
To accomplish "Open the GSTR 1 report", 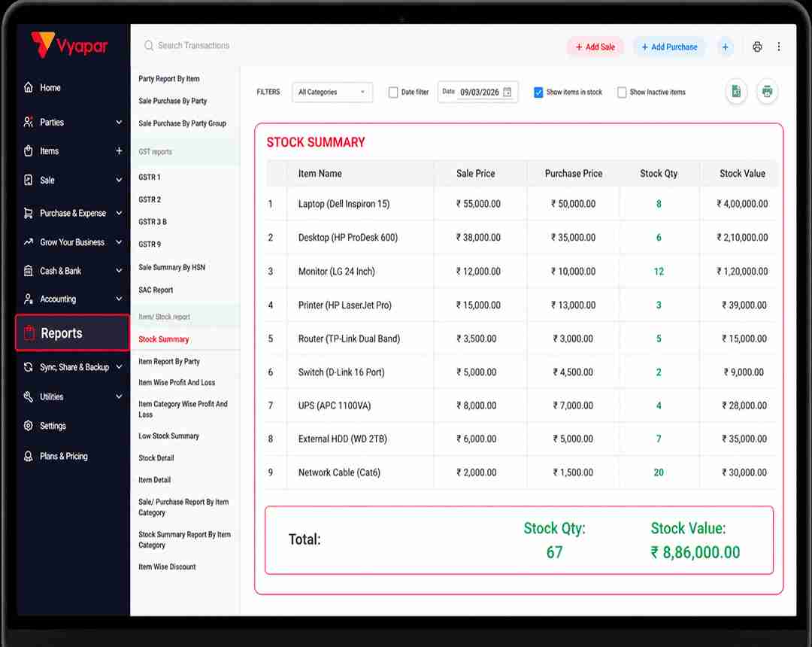I will point(150,177).
